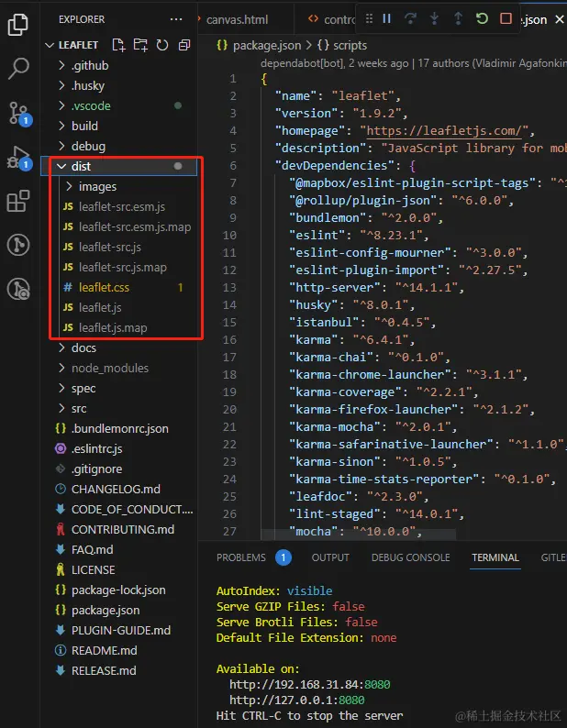Switch to the canvas.html editor tab
The image size is (567, 728).
pos(238,20)
